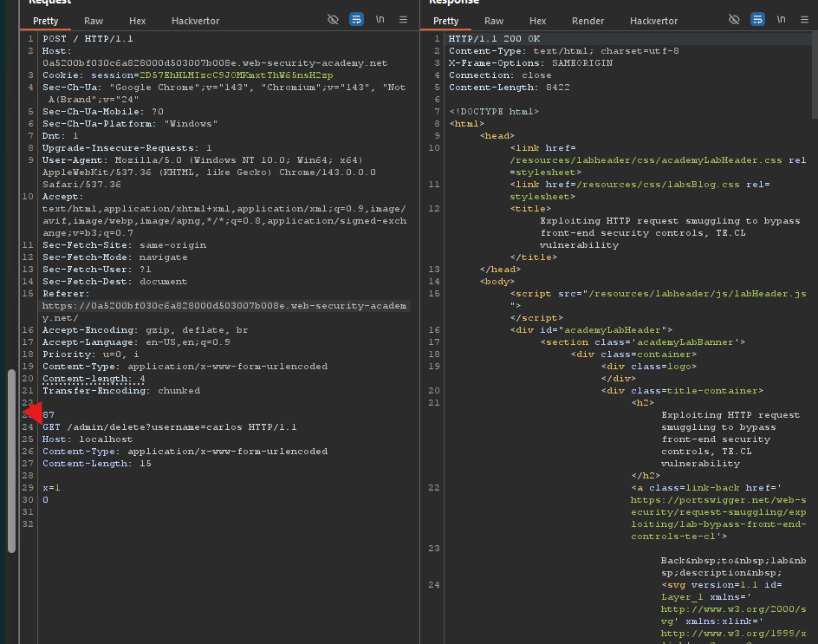Open Hackvertor tab in Request panel

(x=195, y=21)
